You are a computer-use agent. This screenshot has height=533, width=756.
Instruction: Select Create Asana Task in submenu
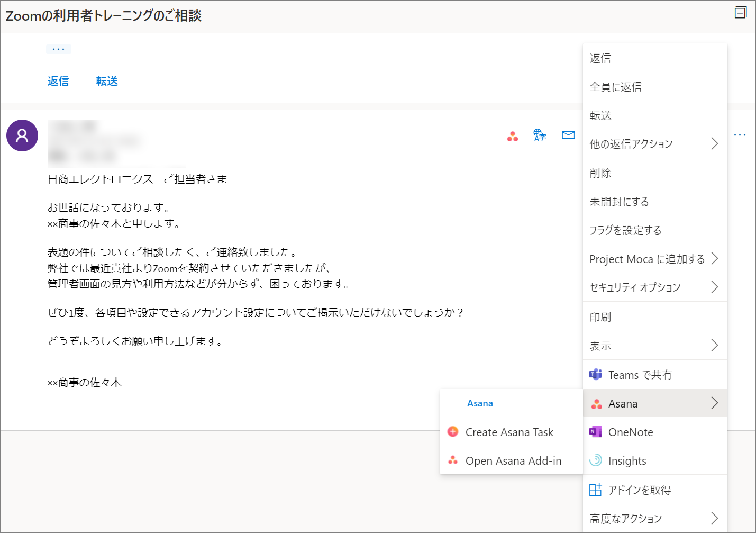(x=512, y=432)
